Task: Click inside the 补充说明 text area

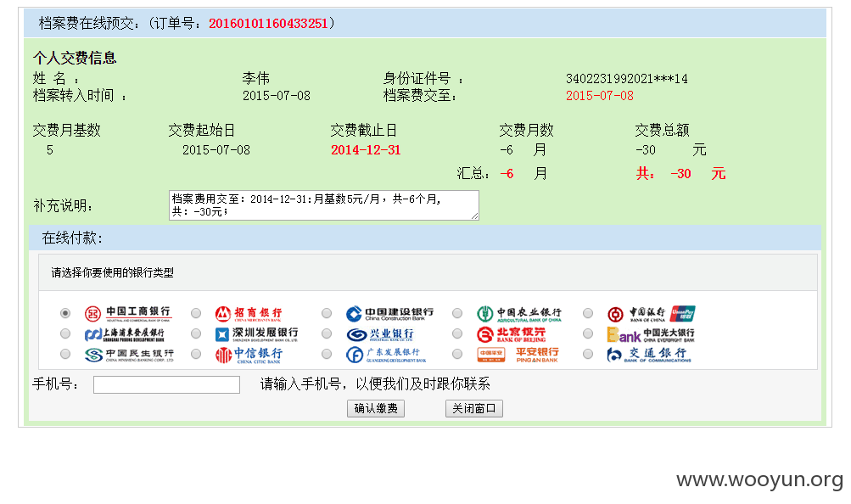Action: tap(324, 205)
